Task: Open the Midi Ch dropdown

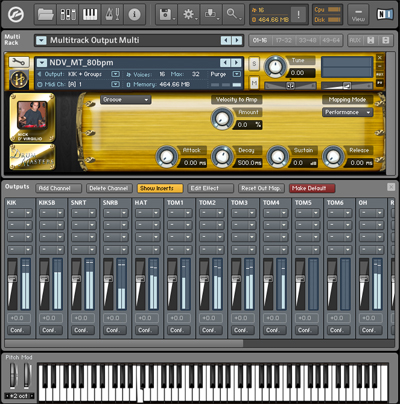Action: pos(115,84)
